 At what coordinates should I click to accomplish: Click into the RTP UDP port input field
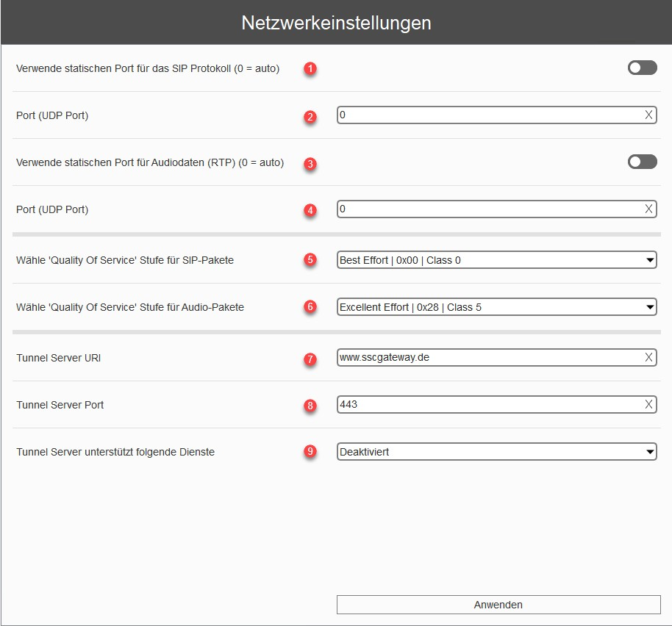(490, 209)
